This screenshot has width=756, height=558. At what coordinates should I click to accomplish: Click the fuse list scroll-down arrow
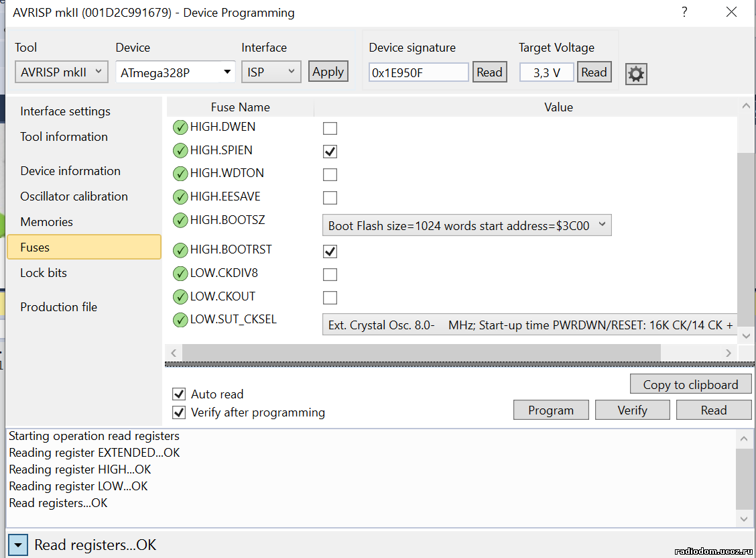point(746,335)
